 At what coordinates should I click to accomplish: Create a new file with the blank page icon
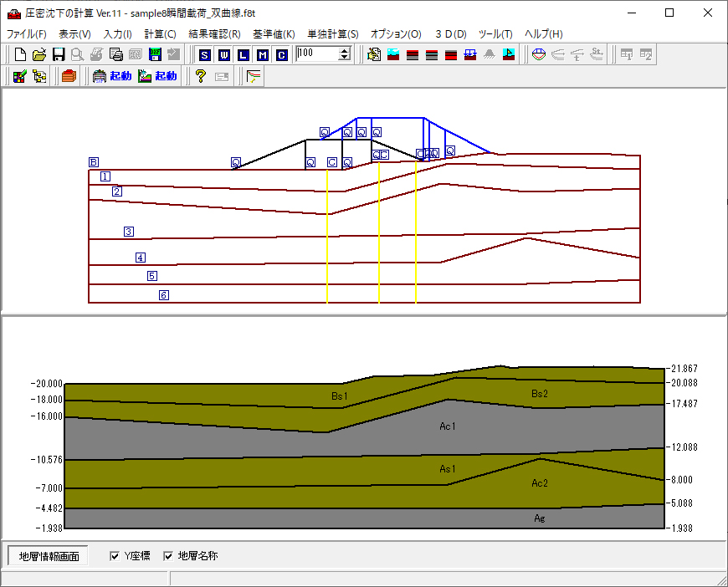(x=20, y=54)
